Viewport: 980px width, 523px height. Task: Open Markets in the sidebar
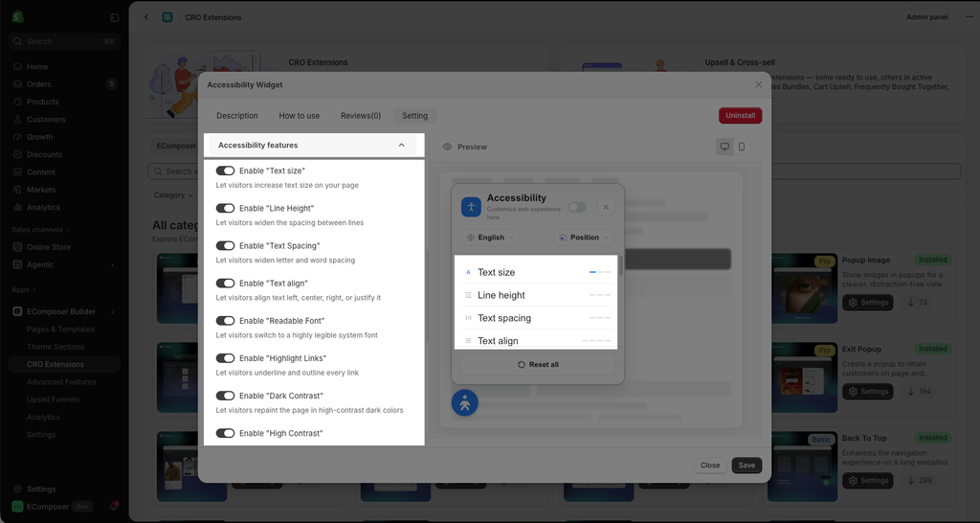pos(40,189)
